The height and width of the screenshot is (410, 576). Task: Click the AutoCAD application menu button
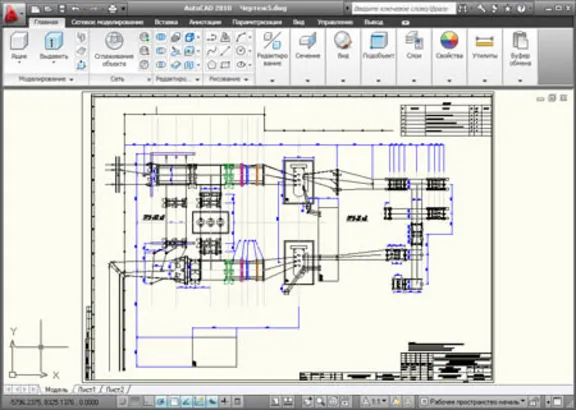click(x=13, y=13)
